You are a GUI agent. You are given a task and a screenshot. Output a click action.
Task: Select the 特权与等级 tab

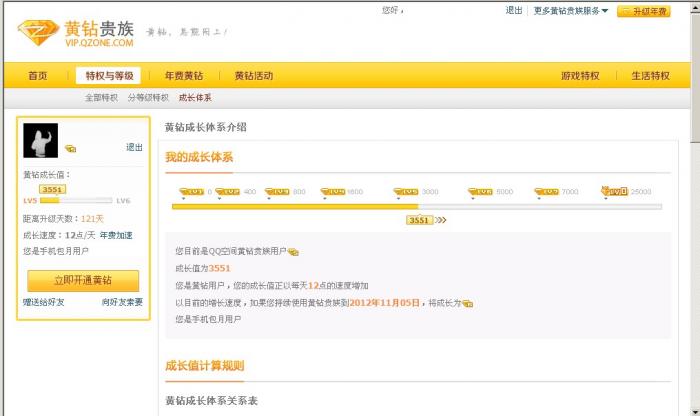click(109, 76)
